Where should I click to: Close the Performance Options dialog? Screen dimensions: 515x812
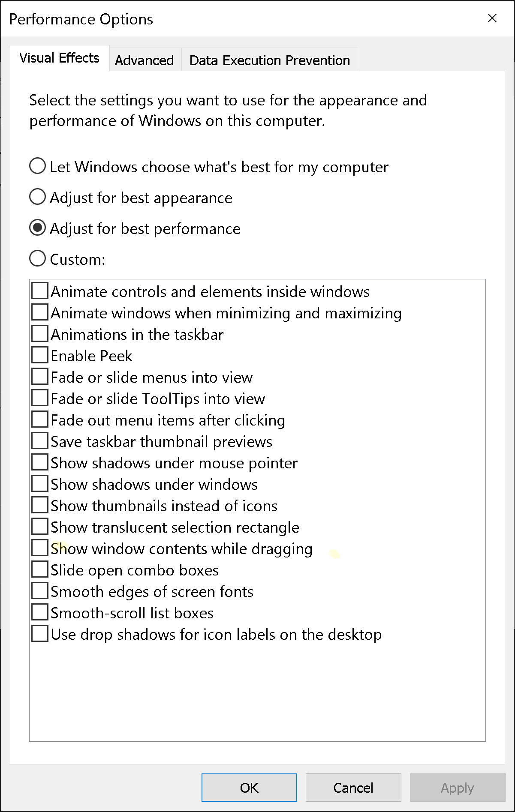[492, 18]
